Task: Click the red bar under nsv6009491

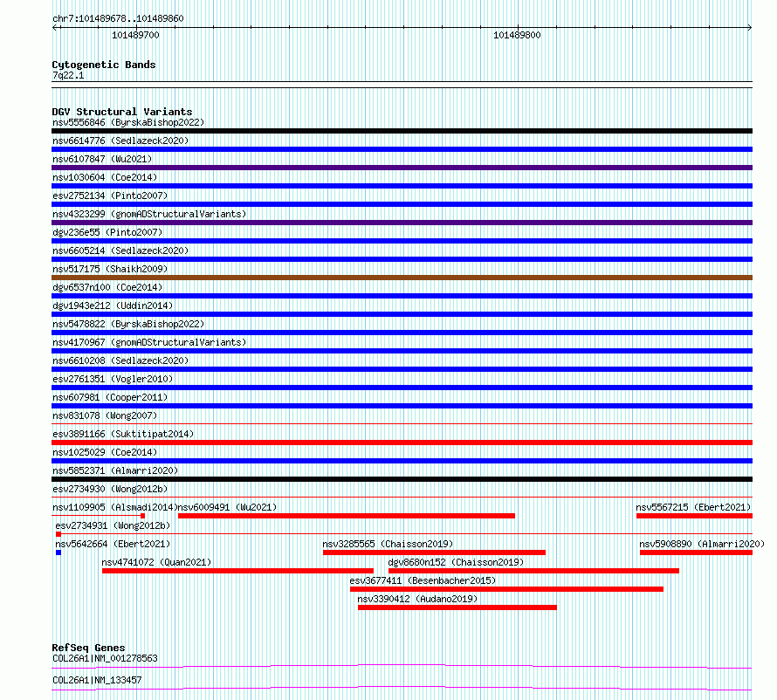Action: (347, 516)
